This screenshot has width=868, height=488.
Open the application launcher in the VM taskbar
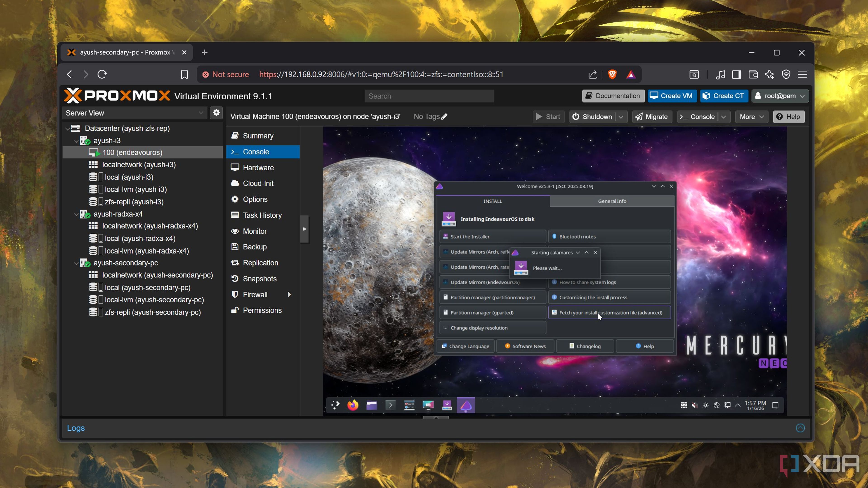click(x=335, y=405)
